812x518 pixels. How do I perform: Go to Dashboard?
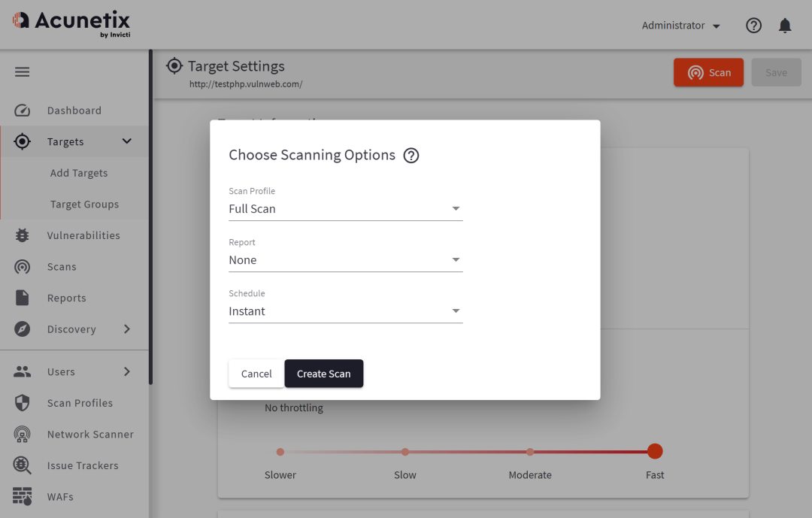click(x=74, y=111)
